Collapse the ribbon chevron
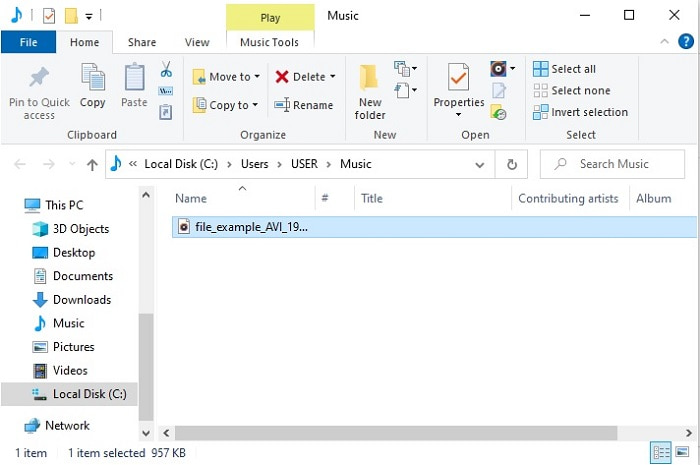Screen dimensions: 700x465 pyautogui.click(x=664, y=42)
